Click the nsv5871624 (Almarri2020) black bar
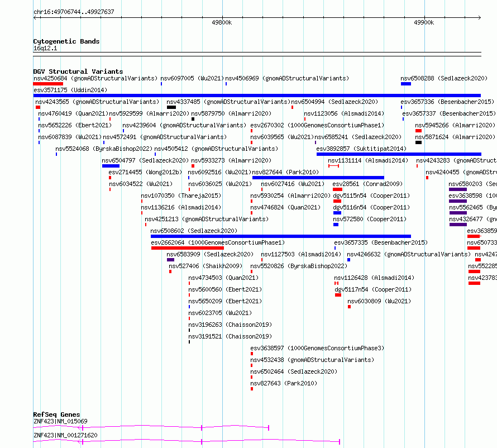This screenshot has height=448, width=497. pyautogui.click(x=418, y=142)
